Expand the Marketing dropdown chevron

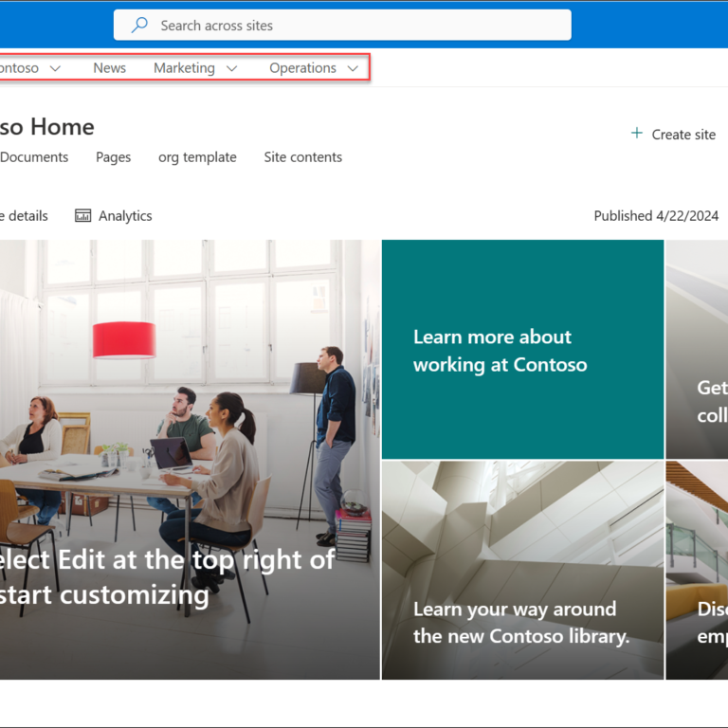point(231,68)
